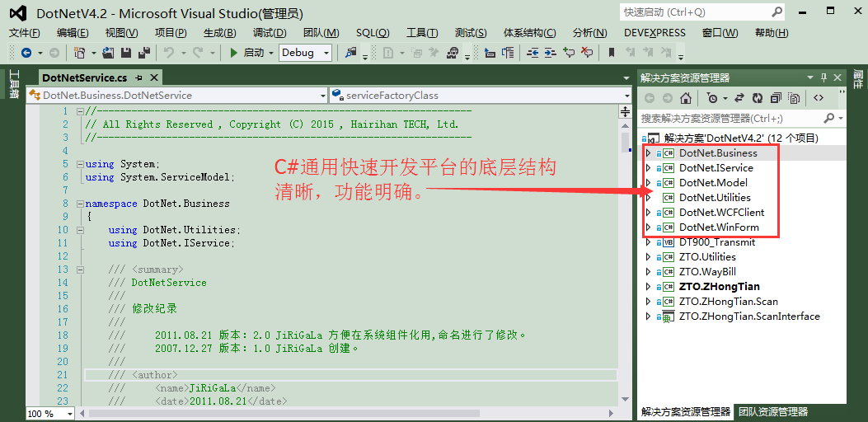
Task: Navigate backward with the blue back arrow
Action: (x=26, y=54)
